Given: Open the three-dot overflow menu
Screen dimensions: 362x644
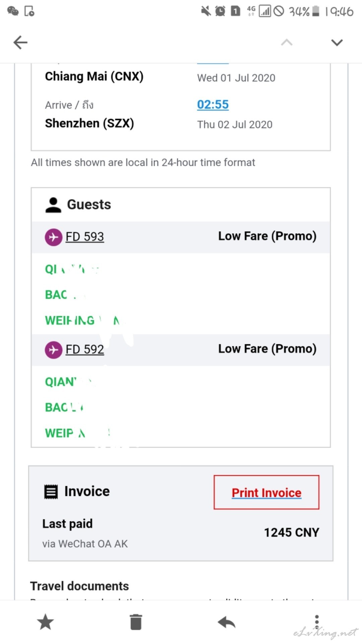Looking at the screenshot, I should pos(317,623).
